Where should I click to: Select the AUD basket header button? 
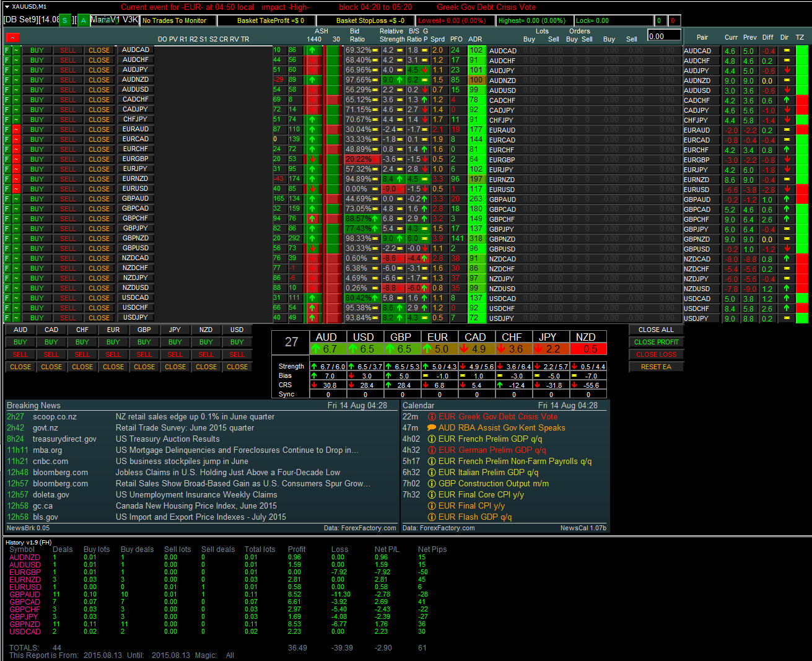pyautogui.click(x=20, y=330)
